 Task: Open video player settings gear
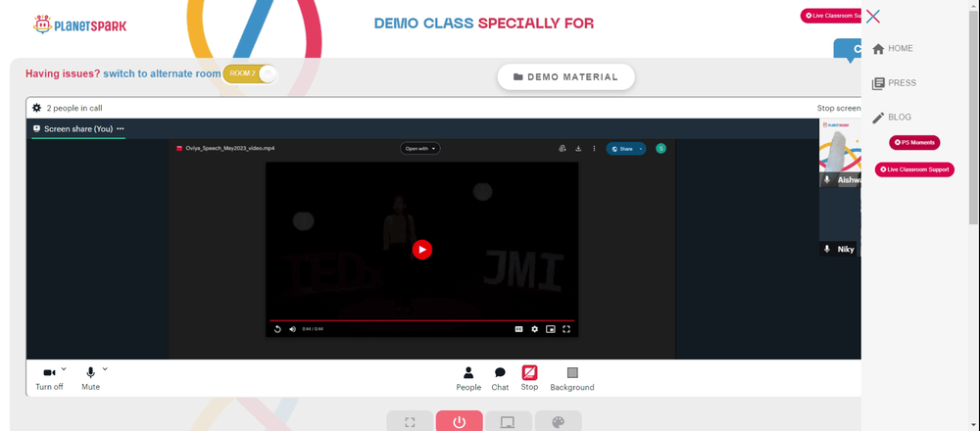(534, 329)
